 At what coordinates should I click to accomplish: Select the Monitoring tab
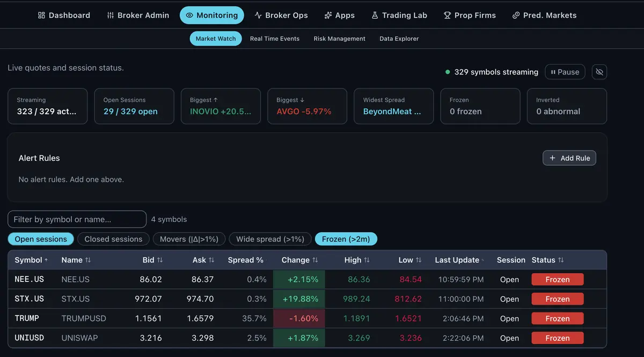211,15
